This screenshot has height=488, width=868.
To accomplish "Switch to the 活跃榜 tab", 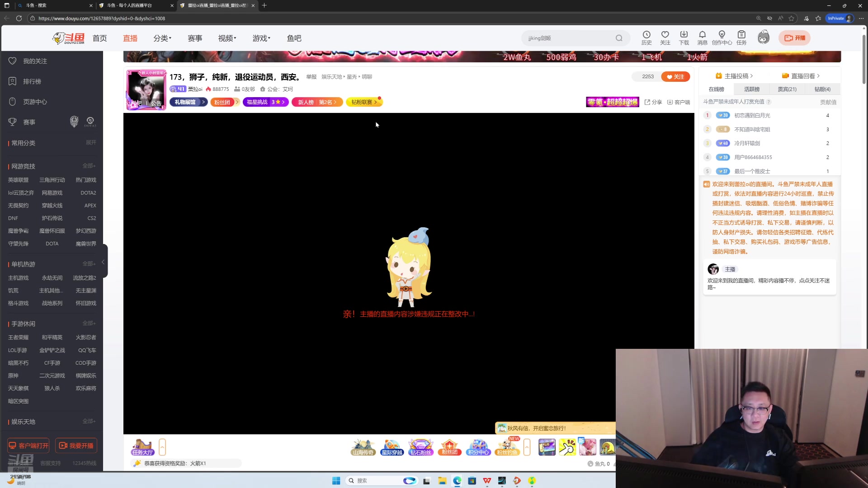I will 751,89.
